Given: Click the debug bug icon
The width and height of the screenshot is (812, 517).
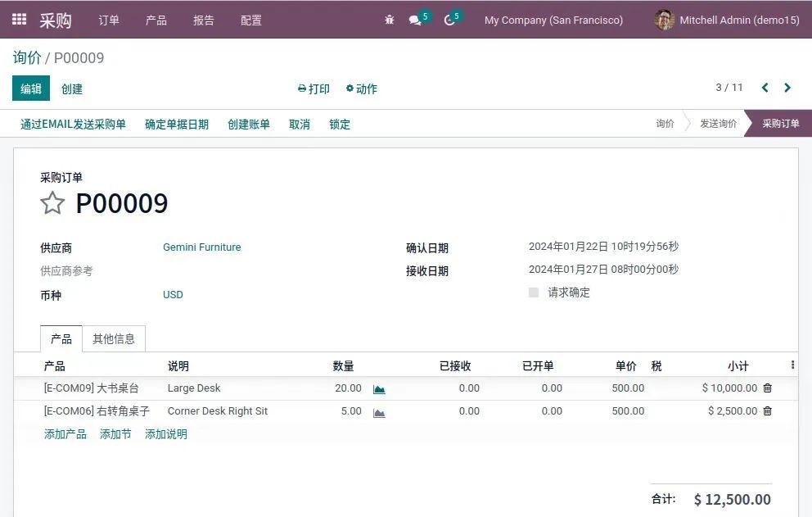Looking at the screenshot, I should point(390,20).
